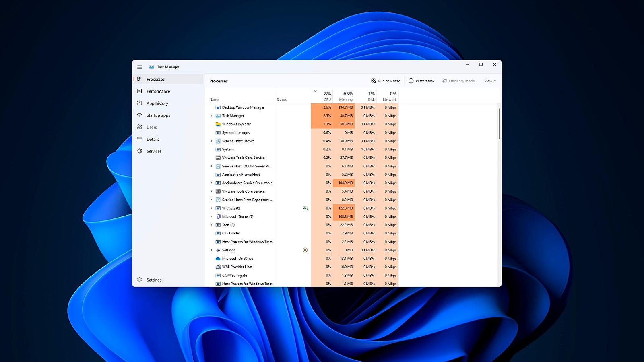Click the Task Manager title bar icon
This screenshot has height=362, width=644.
pyautogui.click(x=151, y=67)
